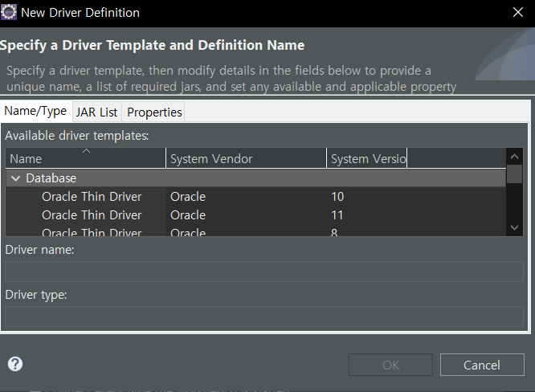Select Oracle Thin Driver version 11 row
The height and width of the screenshot is (392, 535).
click(x=255, y=215)
